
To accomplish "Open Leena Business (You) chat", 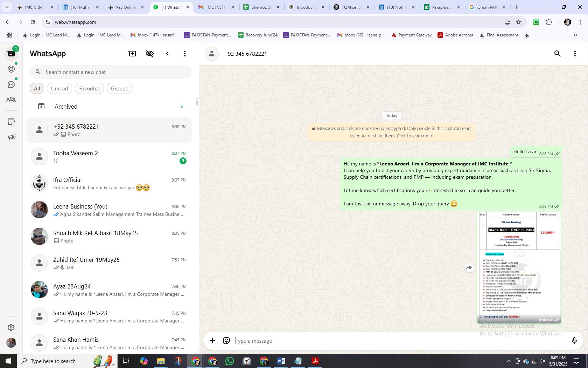I will (109, 210).
